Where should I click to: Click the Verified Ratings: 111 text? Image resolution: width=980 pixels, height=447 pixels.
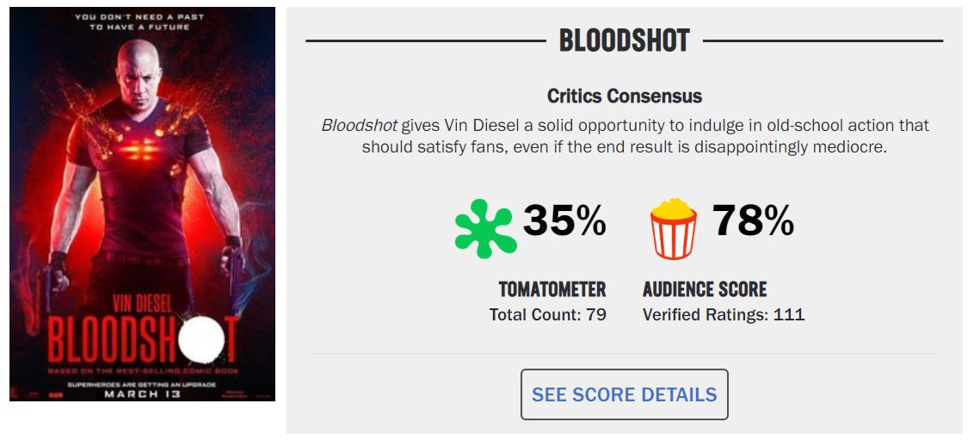coord(724,315)
